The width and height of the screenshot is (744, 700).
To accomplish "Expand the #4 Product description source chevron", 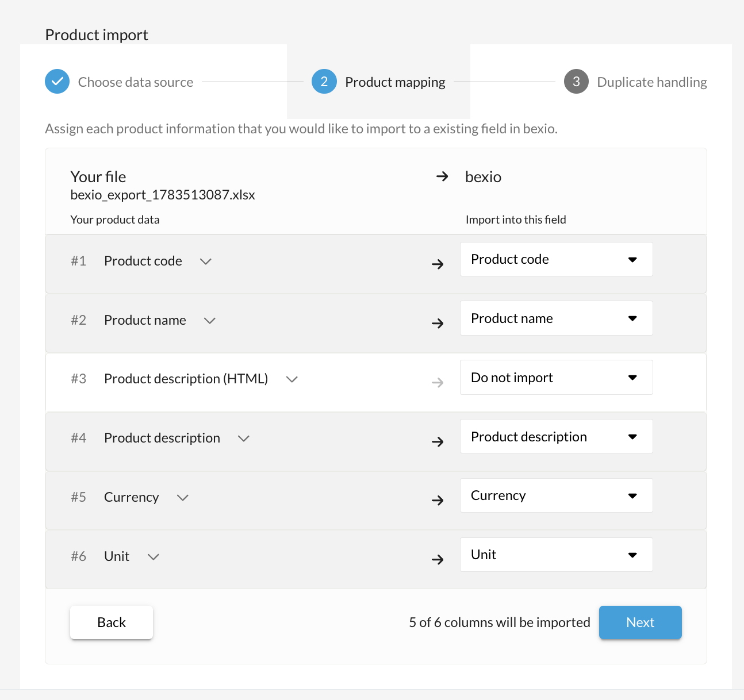I will [x=244, y=439].
